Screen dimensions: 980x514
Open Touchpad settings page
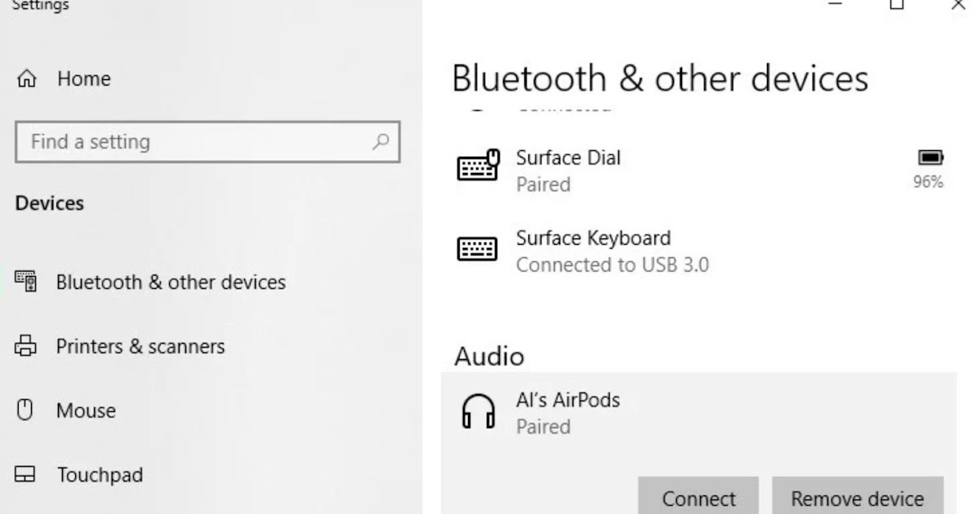point(99,475)
